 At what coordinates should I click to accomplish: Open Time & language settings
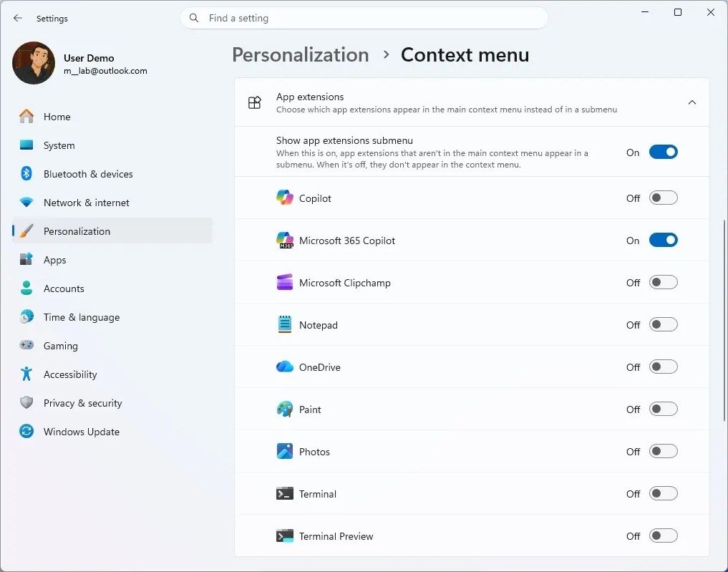[x=112, y=317]
